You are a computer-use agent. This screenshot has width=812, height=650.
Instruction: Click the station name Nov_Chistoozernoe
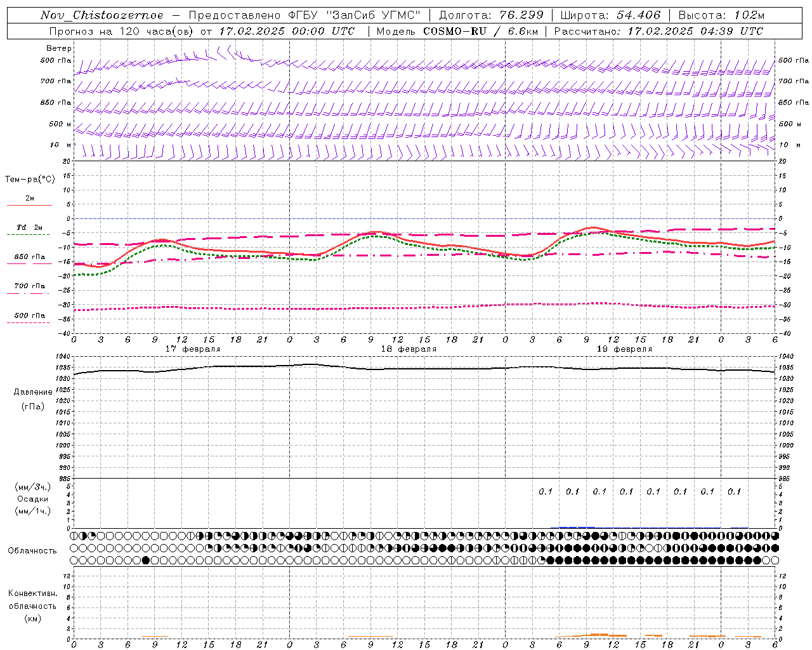click(x=101, y=15)
